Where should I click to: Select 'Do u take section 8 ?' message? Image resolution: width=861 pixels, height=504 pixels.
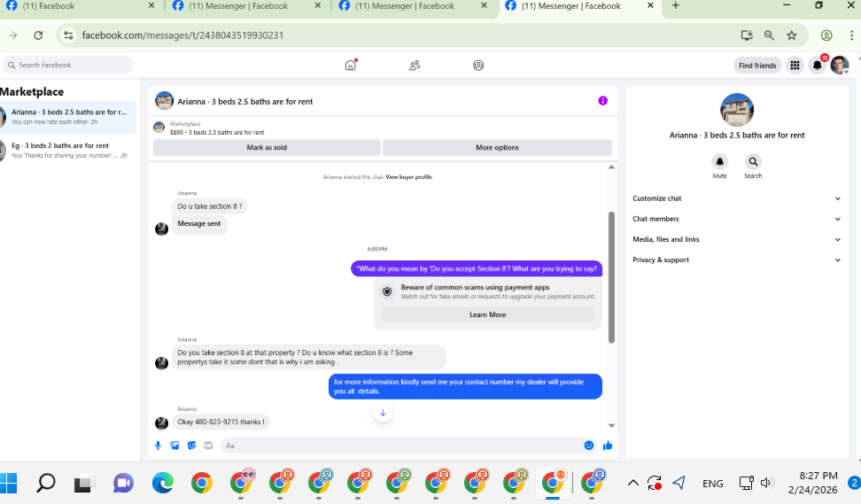[210, 206]
